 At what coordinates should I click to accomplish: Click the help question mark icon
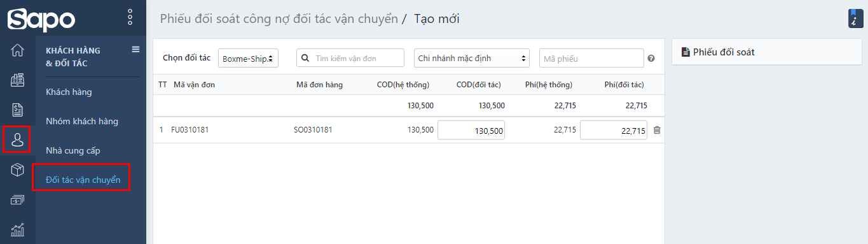click(651, 59)
